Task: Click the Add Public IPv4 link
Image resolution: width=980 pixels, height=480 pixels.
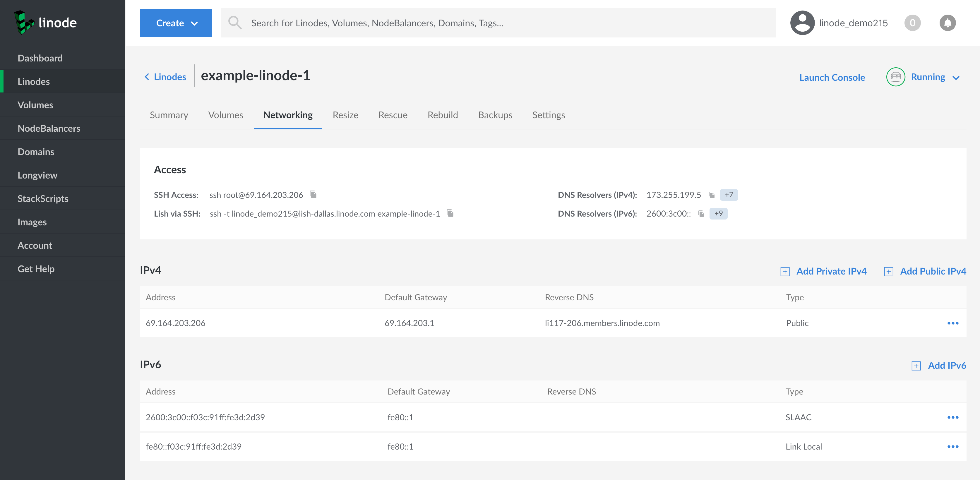Action: point(933,271)
